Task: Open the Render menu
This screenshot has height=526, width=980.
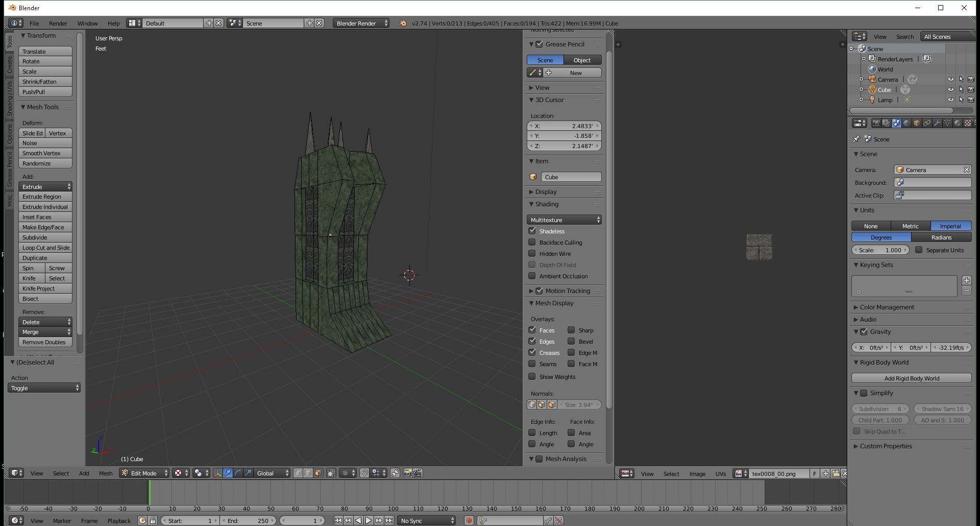Action: (58, 23)
